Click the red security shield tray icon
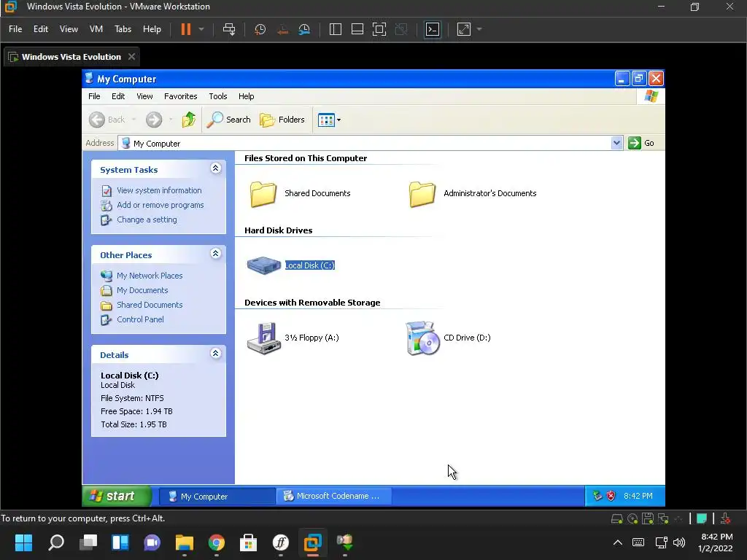This screenshot has width=747, height=560. click(611, 496)
